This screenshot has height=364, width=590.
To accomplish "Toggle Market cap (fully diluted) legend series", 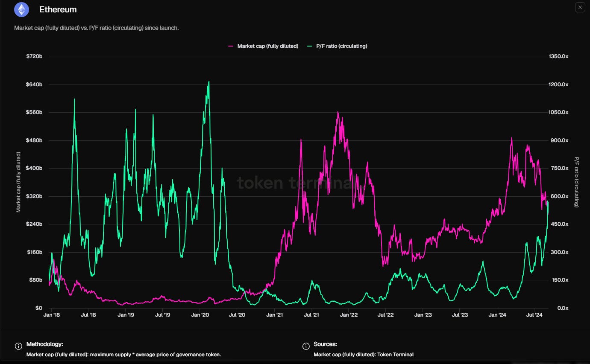I will tap(264, 46).
